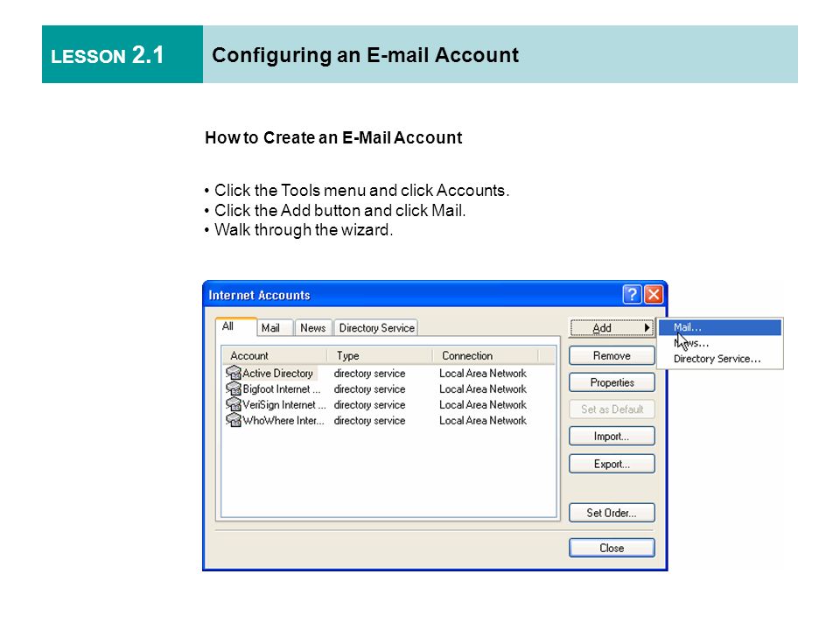Select the WhoWhere Inter... account name

point(283,421)
